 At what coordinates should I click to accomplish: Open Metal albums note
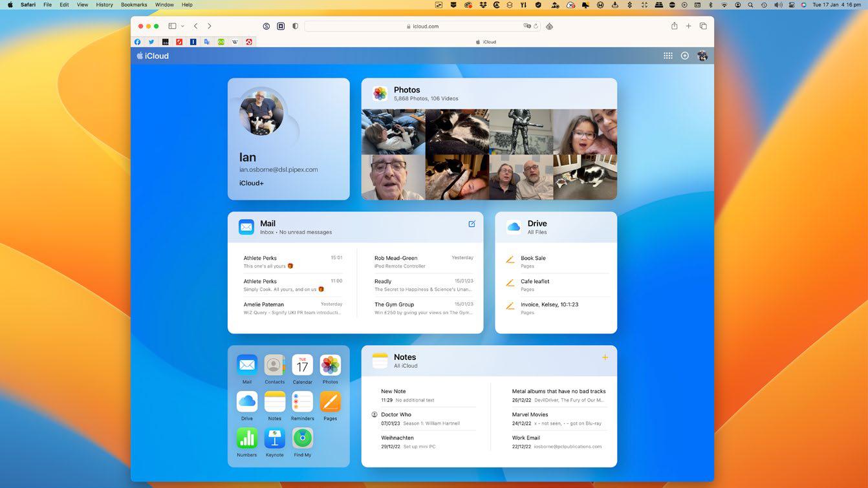559,396
